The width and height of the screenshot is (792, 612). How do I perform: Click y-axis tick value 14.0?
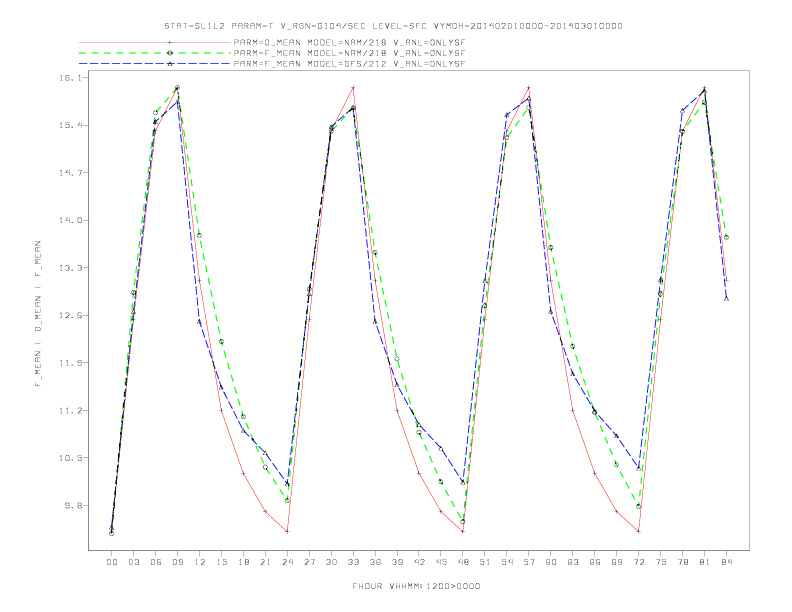click(70, 220)
